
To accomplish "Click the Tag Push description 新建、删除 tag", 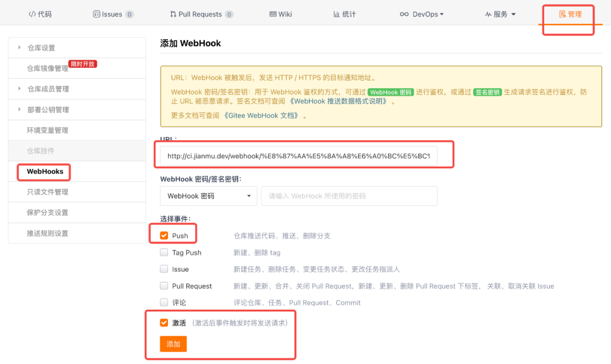I will point(257,253).
